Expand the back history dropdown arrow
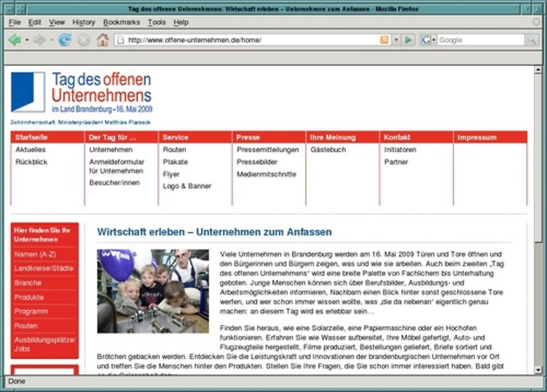Screen dimensions: 547x392 27,40
